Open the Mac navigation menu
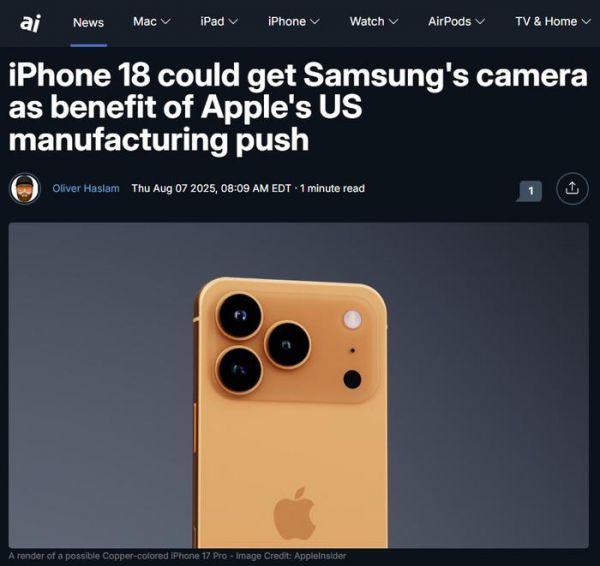 coord(152,21)
